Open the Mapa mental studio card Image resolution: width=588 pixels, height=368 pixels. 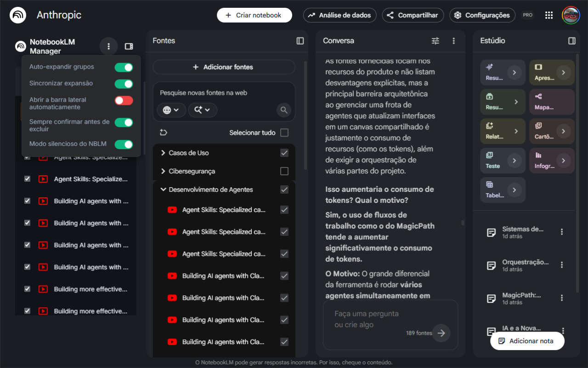[x=552, y=102]
